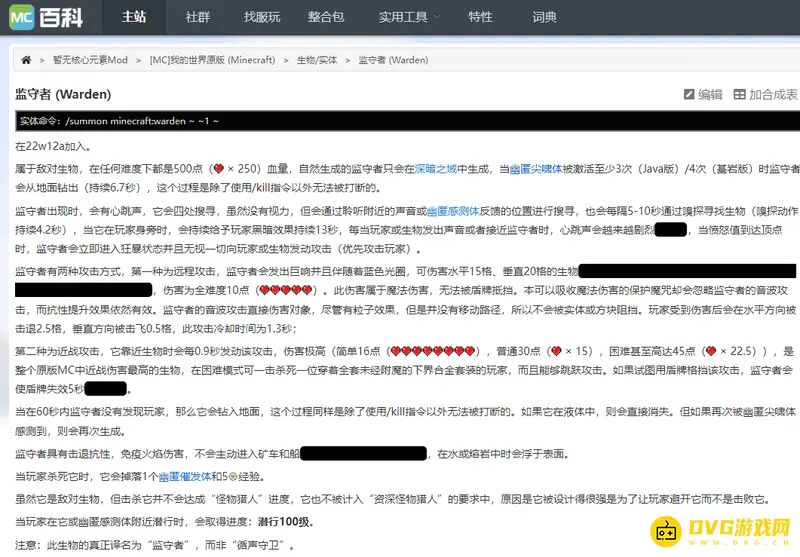Navigate to 暂无核心元素Mod breadcrumb
The image size is (800, 557).
coord(90,60)
